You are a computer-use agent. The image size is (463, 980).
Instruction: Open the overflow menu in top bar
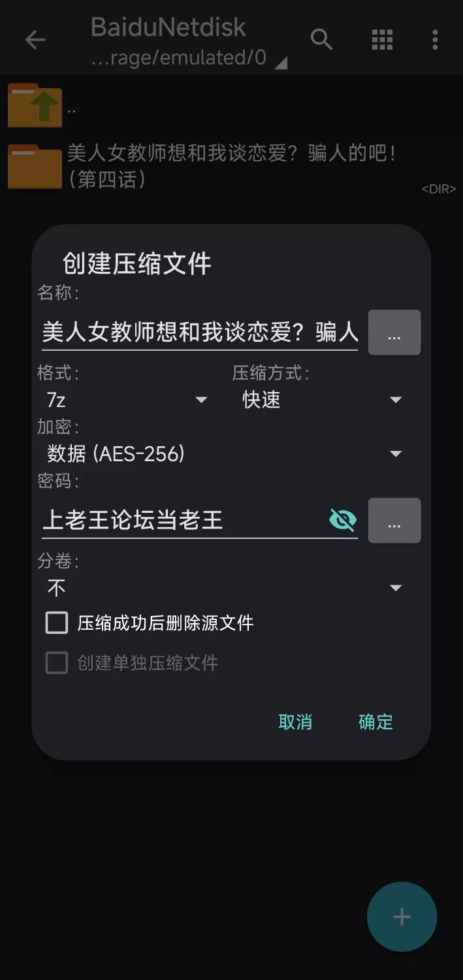[435, 40]
